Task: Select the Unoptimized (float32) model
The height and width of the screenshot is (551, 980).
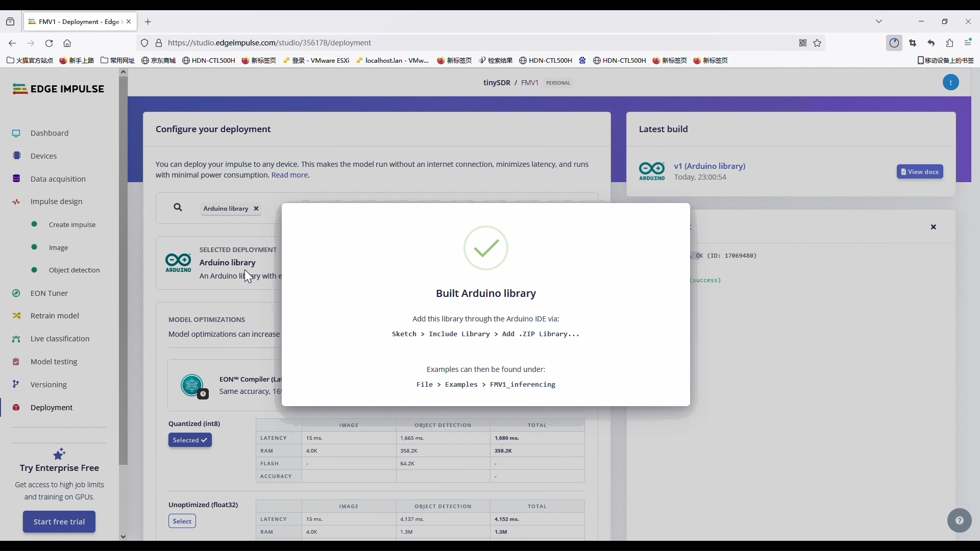Action: (x=182, y=521)
